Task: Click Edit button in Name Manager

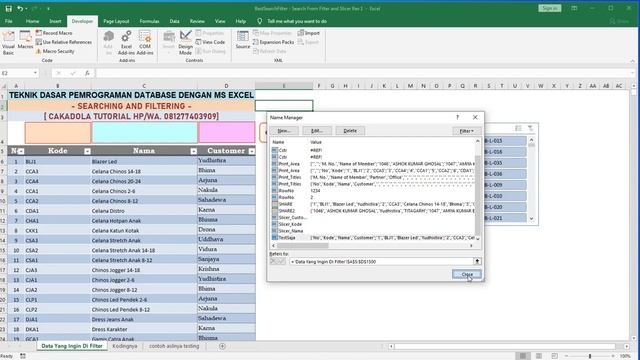Action: 317,131
